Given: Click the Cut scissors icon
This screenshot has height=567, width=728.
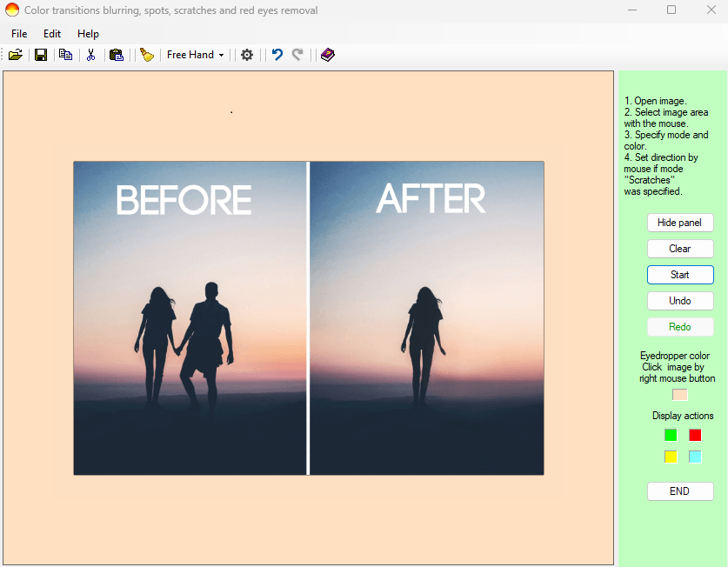Looking at the screenshot, I should pos(90,55).
